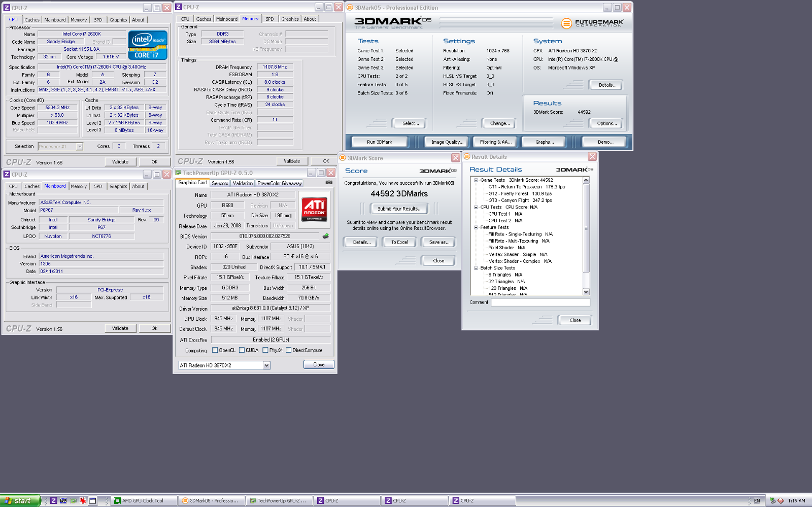The height and width of the screenshot is (507, 812).
Task: Click the BIOS save icon in GPU-Z
Action: pos(325,236)
